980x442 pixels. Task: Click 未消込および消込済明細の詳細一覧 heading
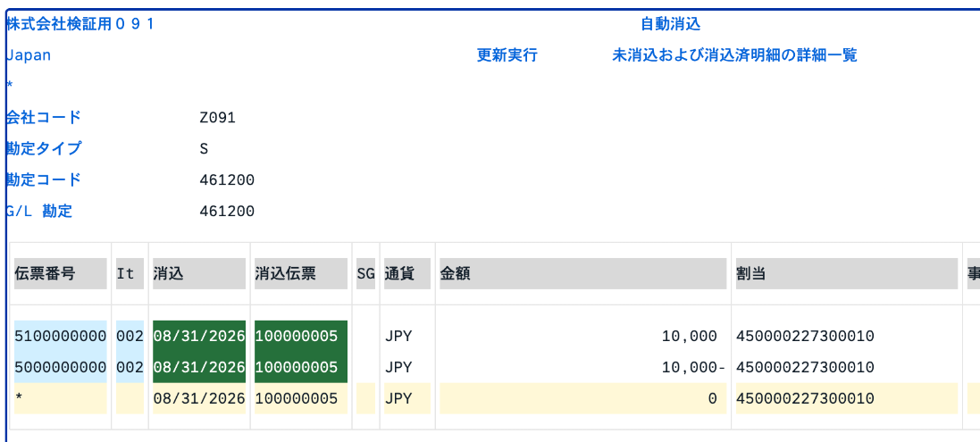coord(734,55)
